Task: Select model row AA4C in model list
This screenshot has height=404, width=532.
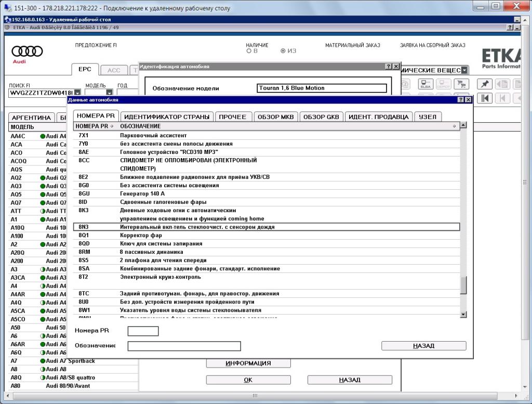Action: (38, 136)
